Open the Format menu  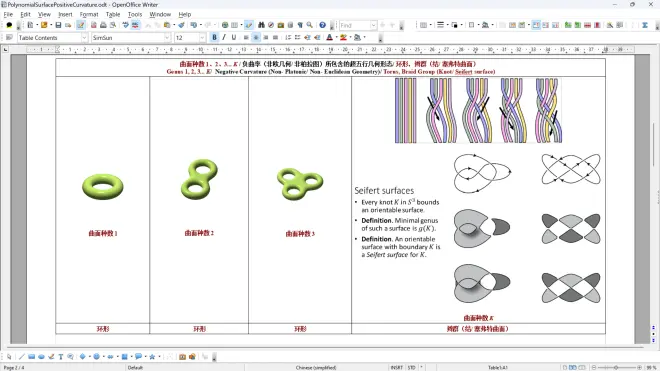point(89,14)
